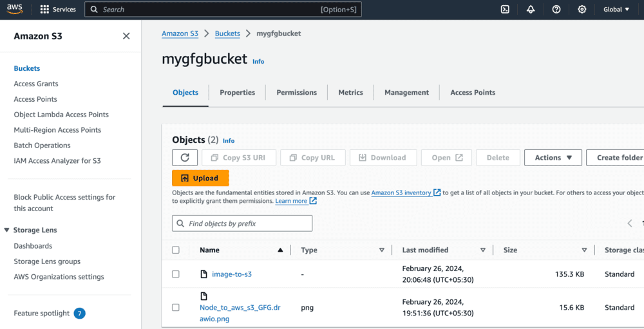Switch to the Permissions tab
This screenshot has width=644, height=329.
coord(296,93)
